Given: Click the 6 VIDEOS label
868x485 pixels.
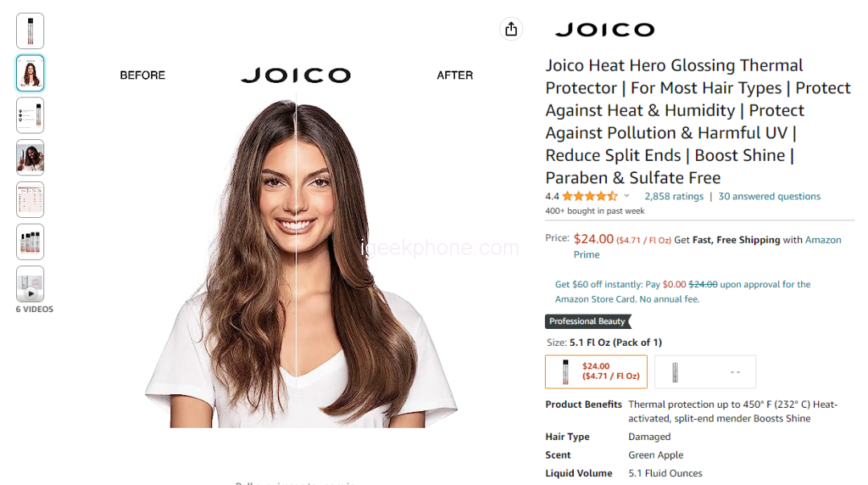Looking at the screenshot, I should (x=35, y=310).
